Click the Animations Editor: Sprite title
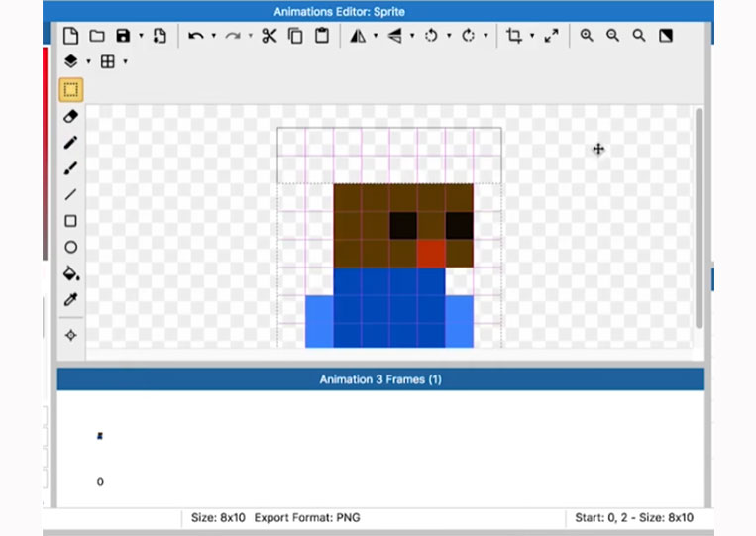756x536 pixels. click(x=340, y=12)
